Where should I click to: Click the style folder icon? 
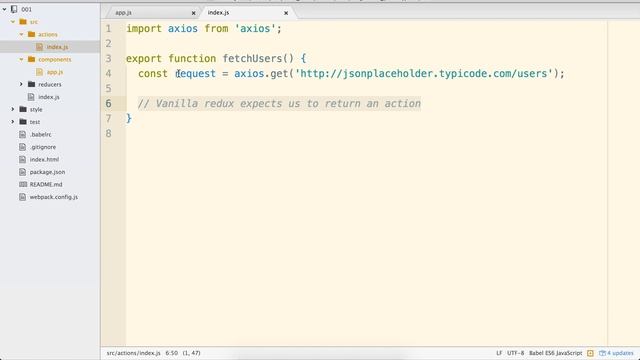click(x=23, y=109)
